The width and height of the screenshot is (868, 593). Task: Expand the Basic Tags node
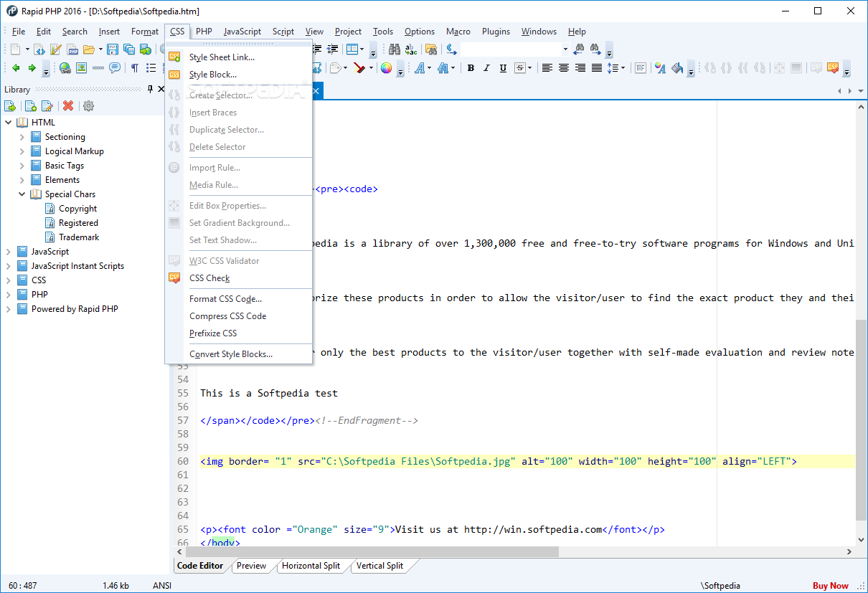[x=22, y=166]
